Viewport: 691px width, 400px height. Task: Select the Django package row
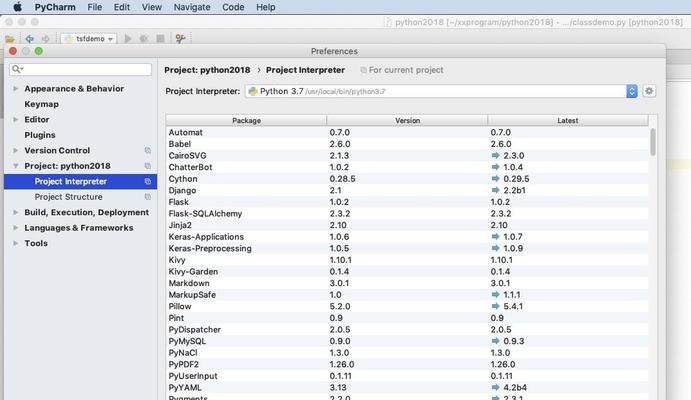coord(407,190)
